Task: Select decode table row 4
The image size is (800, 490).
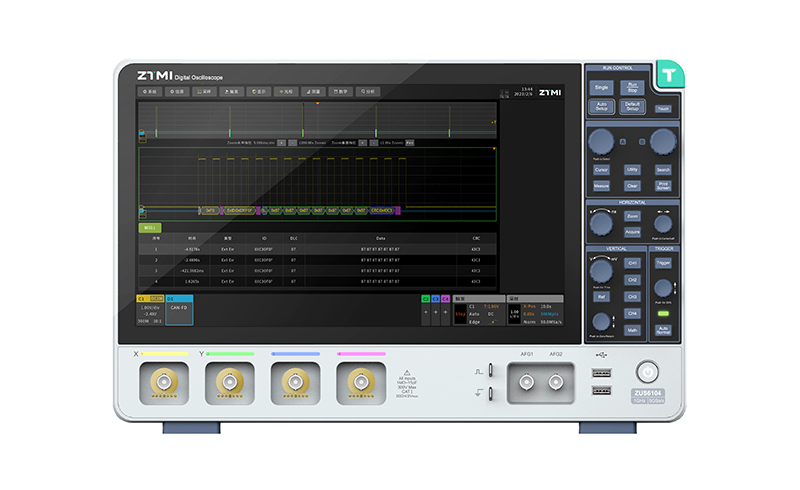Action: [x=317, y=281]
